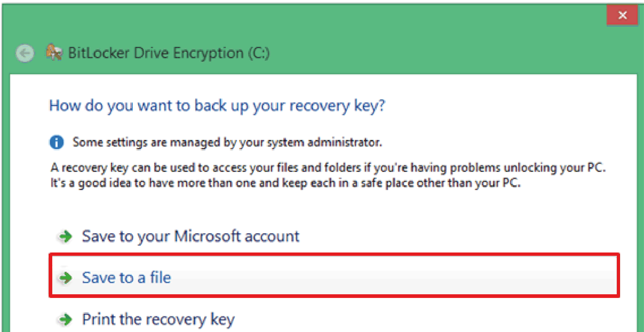This screenshot has height=332, width=644.
Task: Choose Print the recovery key
Action: (158, 319)
